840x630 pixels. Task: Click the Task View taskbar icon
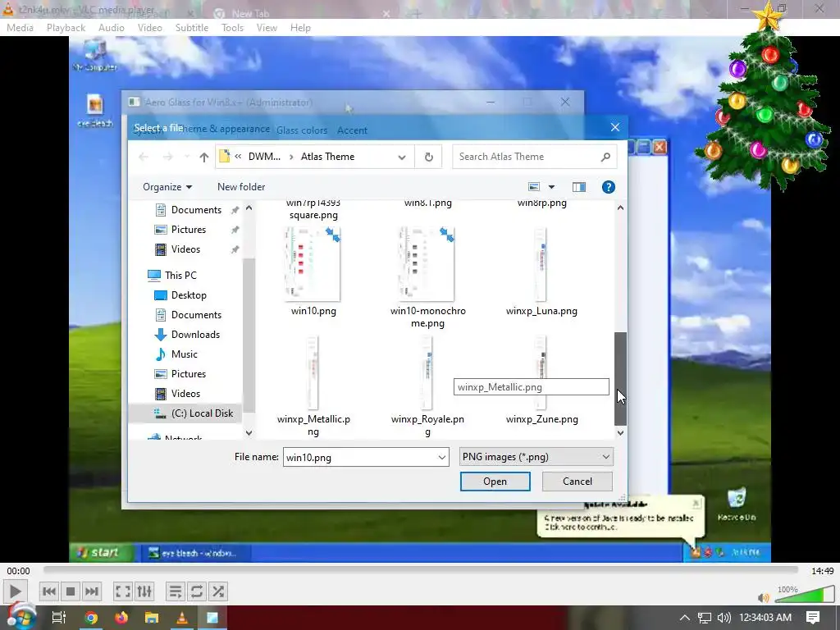pyautogui.click(x=59, y=619)
